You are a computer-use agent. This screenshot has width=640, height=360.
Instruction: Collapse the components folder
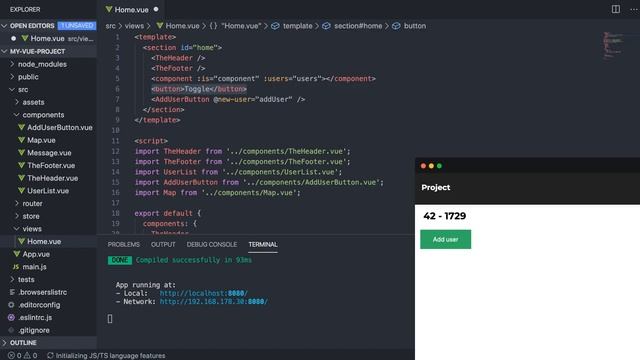(17, 115)
